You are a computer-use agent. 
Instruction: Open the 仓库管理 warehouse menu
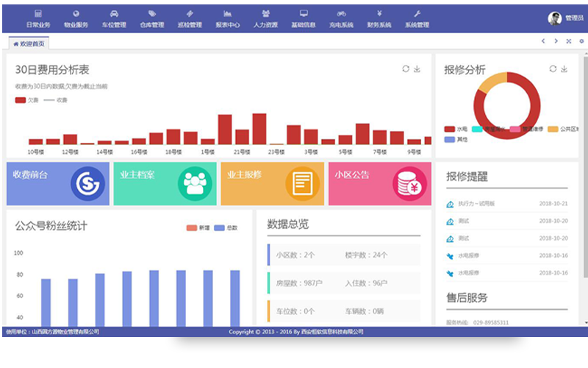152,19
